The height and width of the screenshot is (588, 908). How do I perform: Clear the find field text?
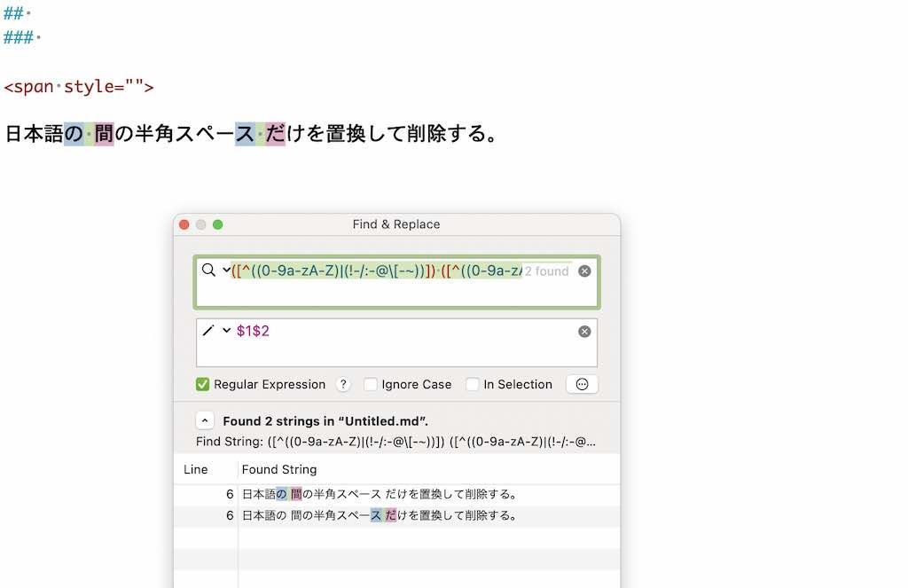click(x=584, y=271)
